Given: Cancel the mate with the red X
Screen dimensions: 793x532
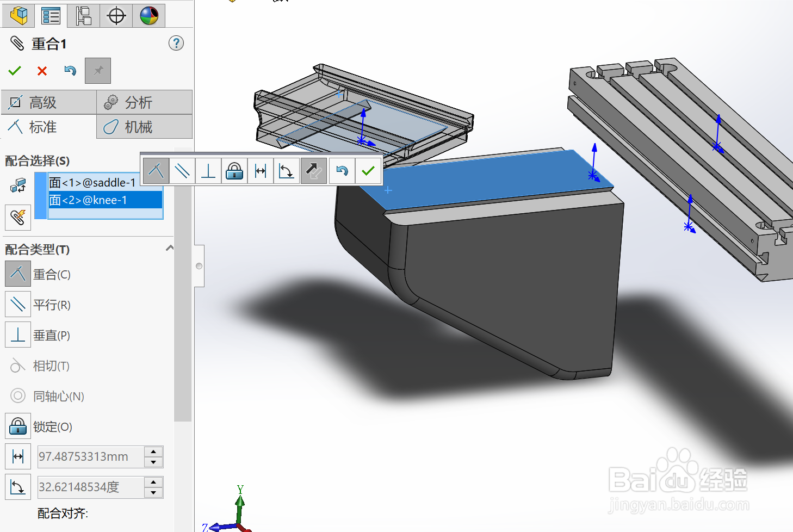Looking at the screenshot, I should click(42, 71).
